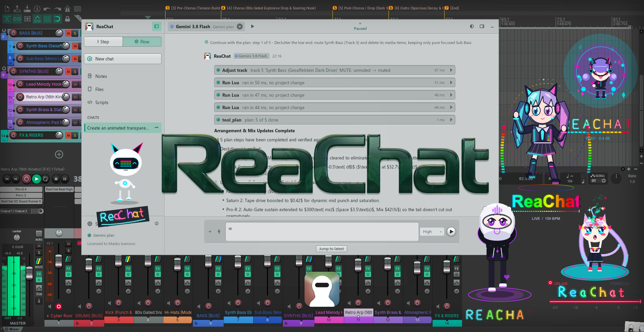Collapse the SYNTHS [BUS] folder arrow

coord(4,68)
